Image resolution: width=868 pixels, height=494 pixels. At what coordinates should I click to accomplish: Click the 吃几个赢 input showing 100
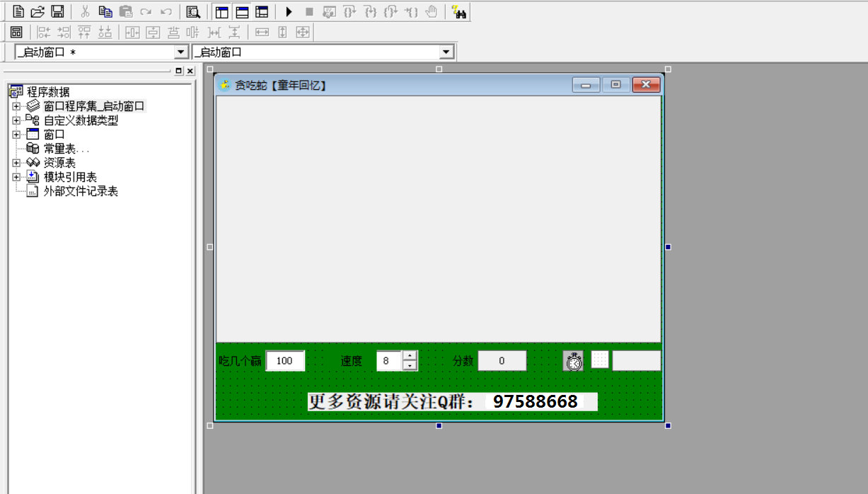pos(285,360)
